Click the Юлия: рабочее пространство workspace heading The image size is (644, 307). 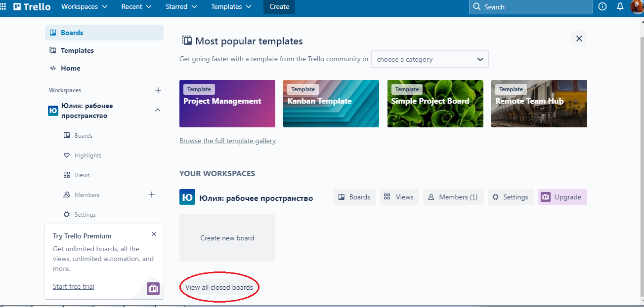coord(256,198)
